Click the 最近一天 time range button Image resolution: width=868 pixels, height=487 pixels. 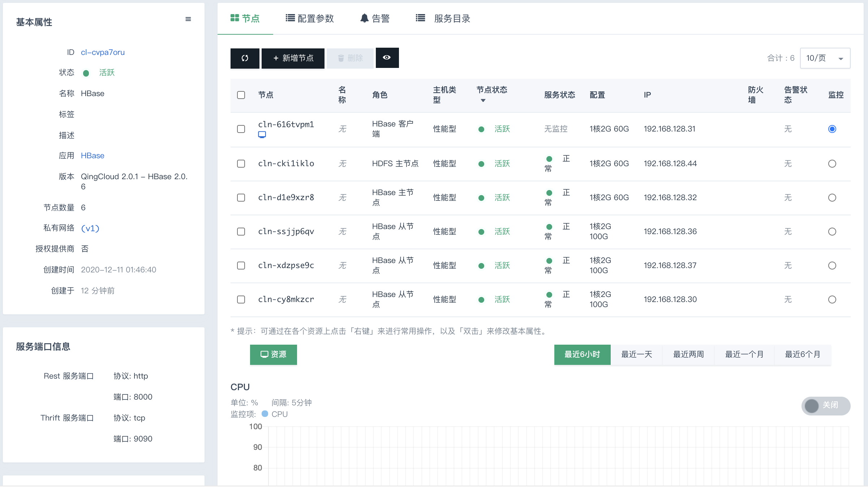click(x=636, y=354)
